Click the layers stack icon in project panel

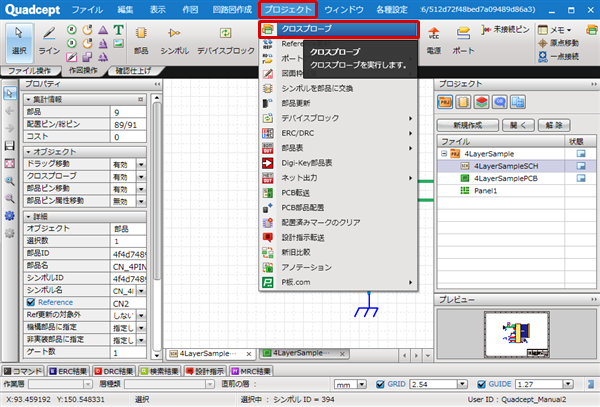(x=481, y=102)
